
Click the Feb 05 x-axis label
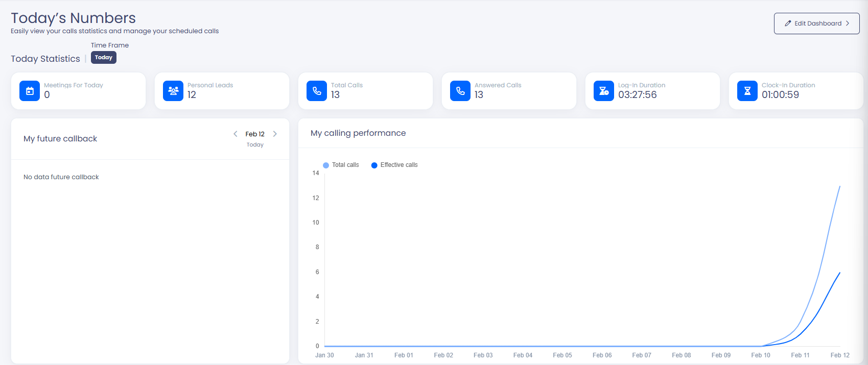coord(562,355)
